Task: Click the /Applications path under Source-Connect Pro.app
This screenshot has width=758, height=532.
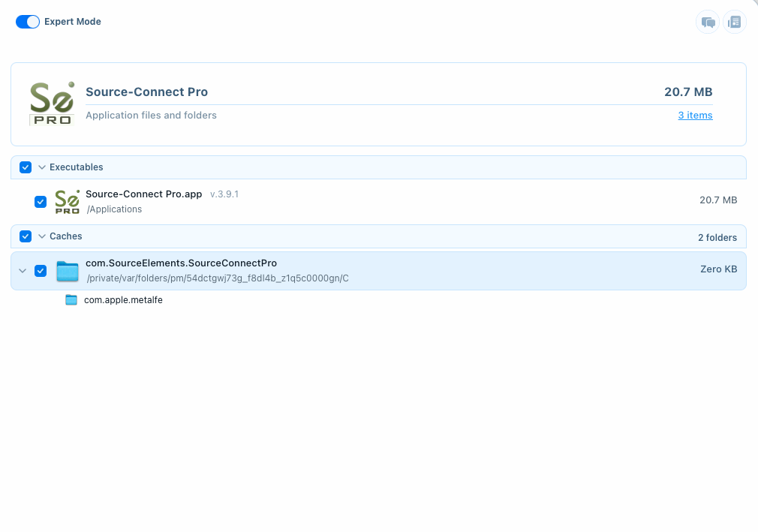Action: [114, 209]
